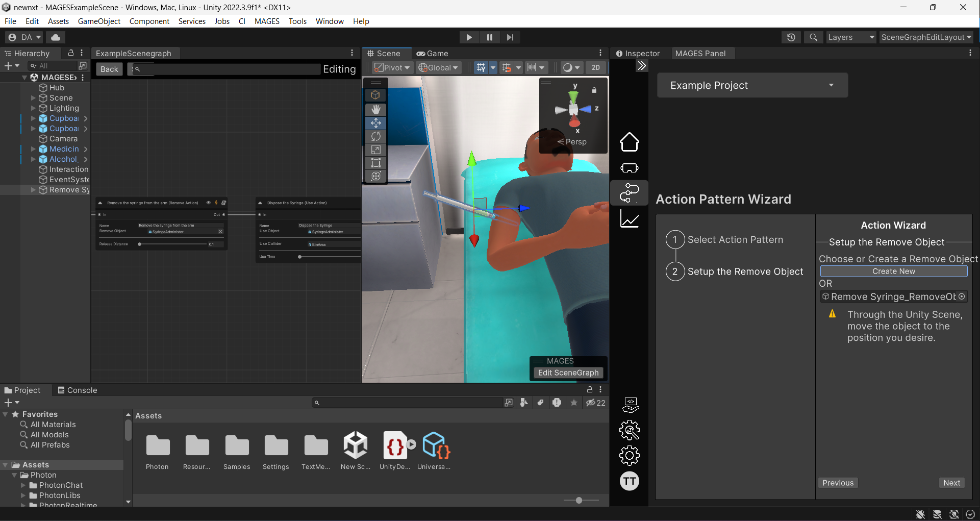Open the Pivot dropdown in Scene toolbar
The width and height of the screenshot is (980, 521).
[392, 67]
